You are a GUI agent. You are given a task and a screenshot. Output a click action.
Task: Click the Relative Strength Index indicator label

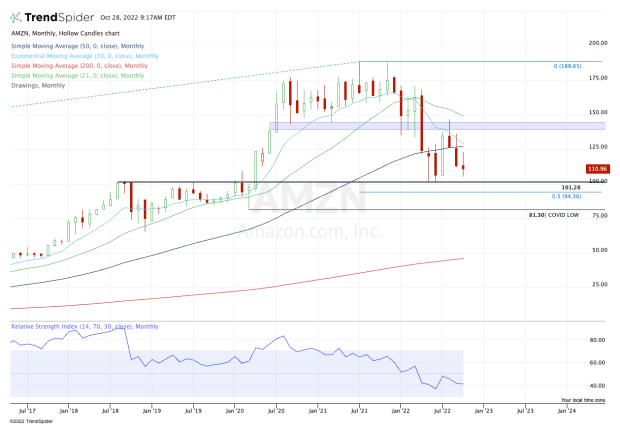pos(85,327)
